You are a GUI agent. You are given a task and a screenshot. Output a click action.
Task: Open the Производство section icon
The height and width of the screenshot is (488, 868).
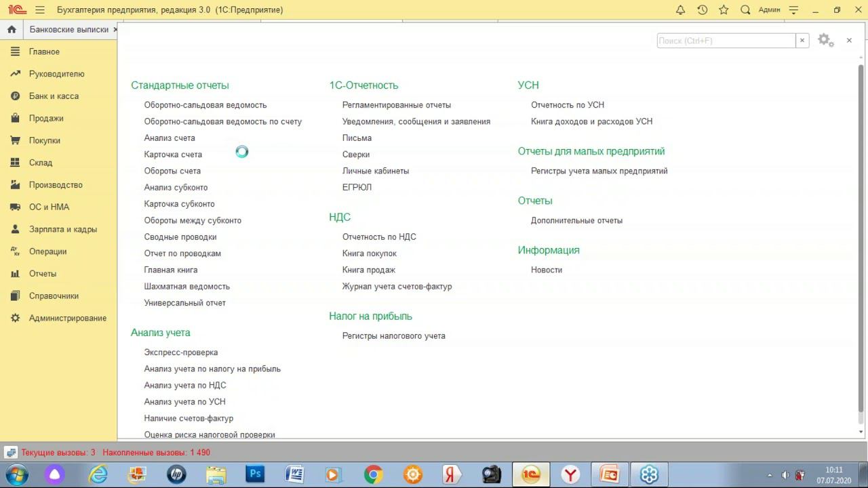click(15, 185)
